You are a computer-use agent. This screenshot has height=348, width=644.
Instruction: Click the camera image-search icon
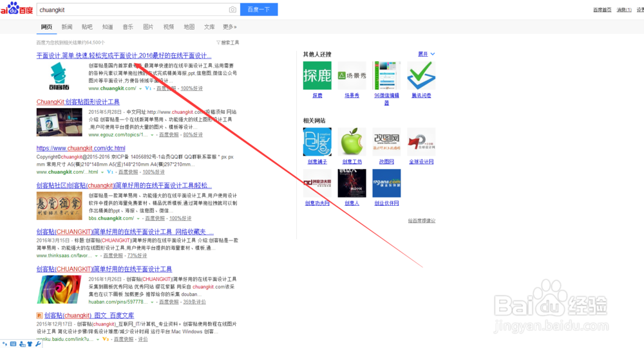coord(232,10)
